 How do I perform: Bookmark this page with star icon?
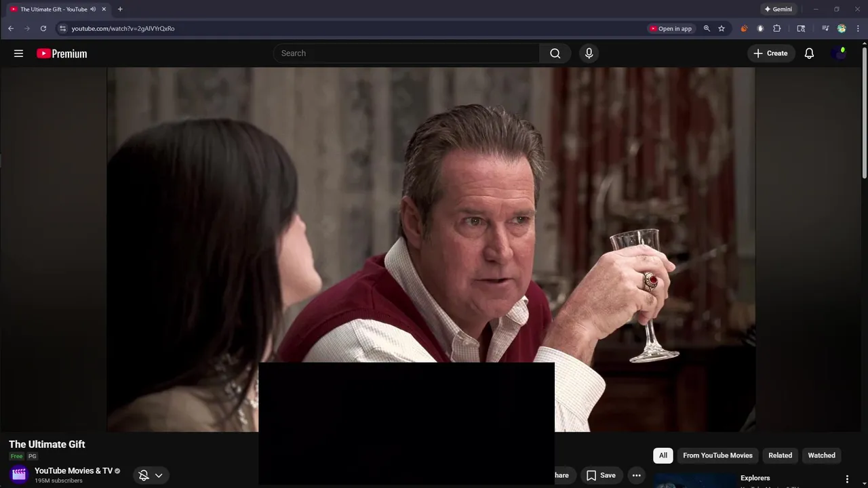(x=722, y=28)
